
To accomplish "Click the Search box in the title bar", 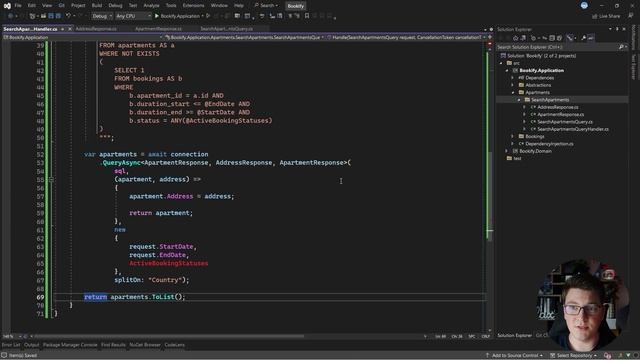I will pyautogui.click(x=266, y=6).
